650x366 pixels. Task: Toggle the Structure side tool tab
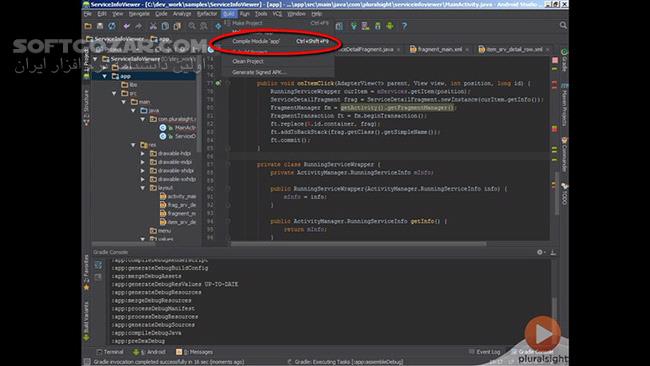click(x=86, y=108)
